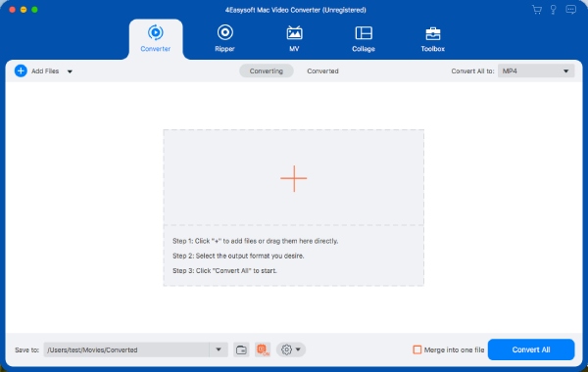Enable Merge into one file checkbox

pos(417,349)
